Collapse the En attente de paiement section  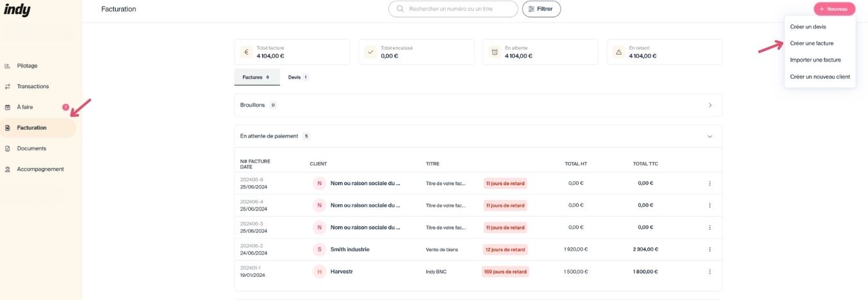(x=710, y=136)
